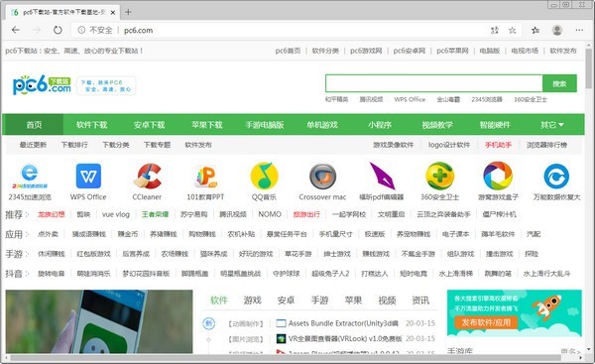Switch to the 资讯 content tab
Screen dimensions: 595x364
[420, 301]
